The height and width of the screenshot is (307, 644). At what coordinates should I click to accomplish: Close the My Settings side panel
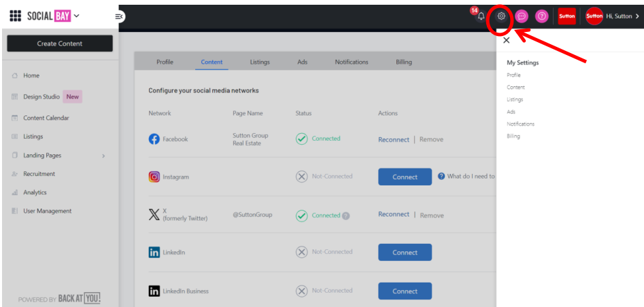coord(507,40)
